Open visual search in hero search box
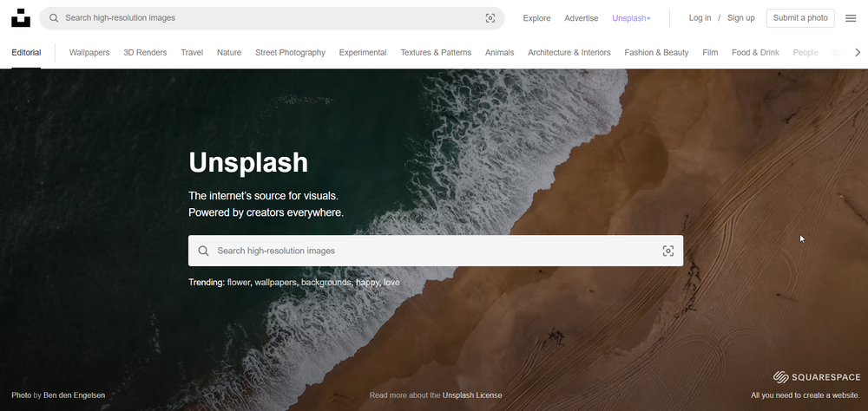 click(668, 251)
